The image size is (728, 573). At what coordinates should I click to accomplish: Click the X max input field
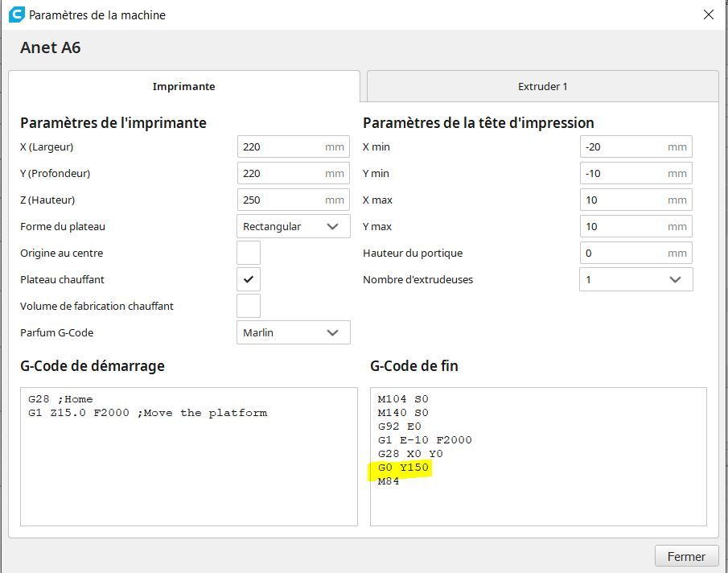pyautogui.click(x=636, y=200)
